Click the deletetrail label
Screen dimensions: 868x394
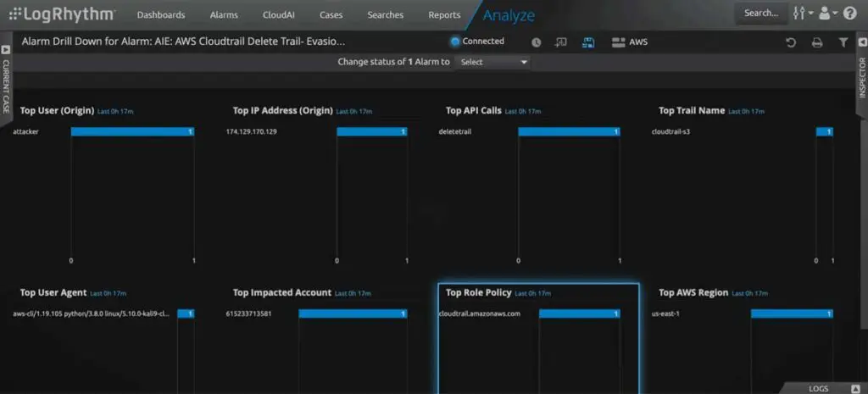tap(455, 131)
